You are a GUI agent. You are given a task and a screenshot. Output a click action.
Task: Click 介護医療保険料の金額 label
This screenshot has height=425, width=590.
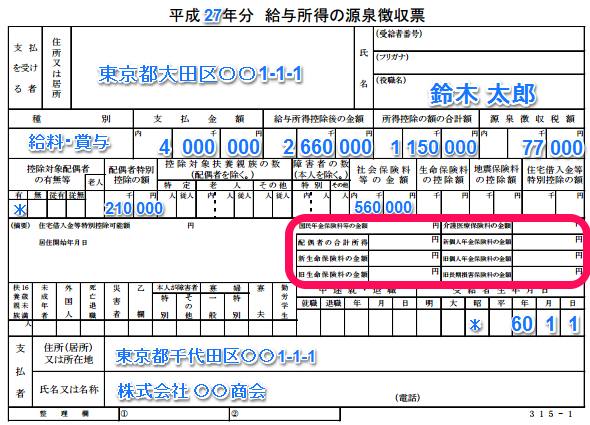pyautogui.click(x=477, y=225)
